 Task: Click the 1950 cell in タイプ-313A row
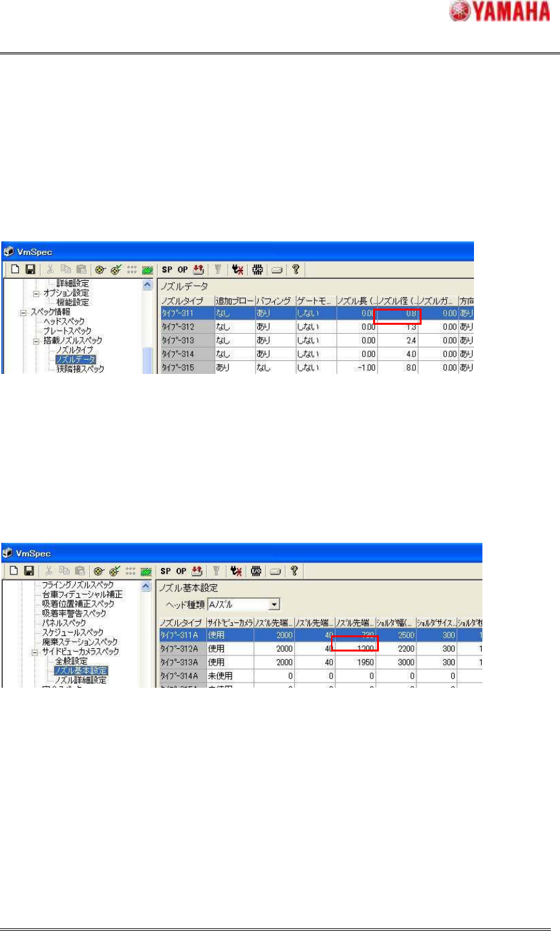coord(356,663)
